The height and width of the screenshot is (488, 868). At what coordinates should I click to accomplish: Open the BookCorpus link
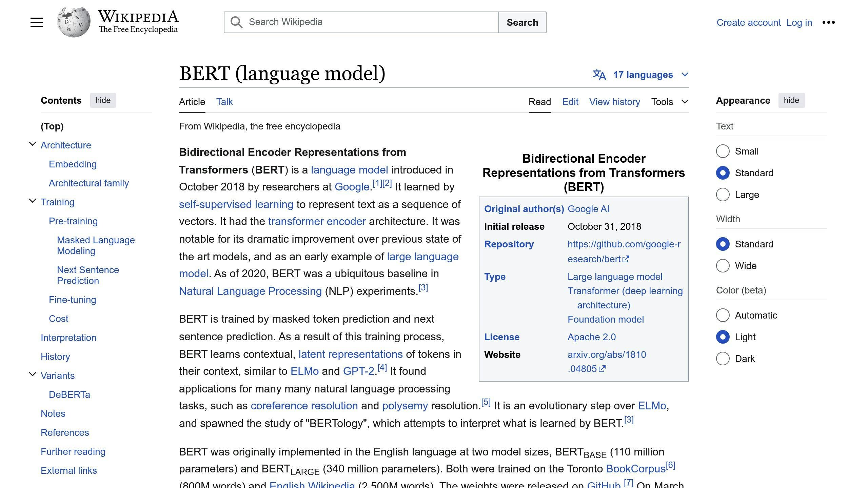pyautogui.click(x=636, y=469)
